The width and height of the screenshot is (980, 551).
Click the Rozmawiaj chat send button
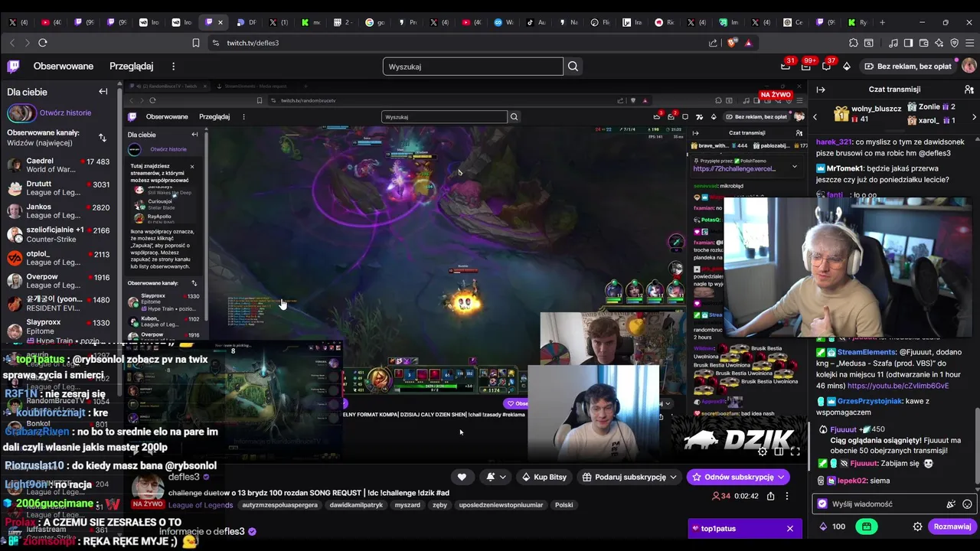click(x=952, y=527)
